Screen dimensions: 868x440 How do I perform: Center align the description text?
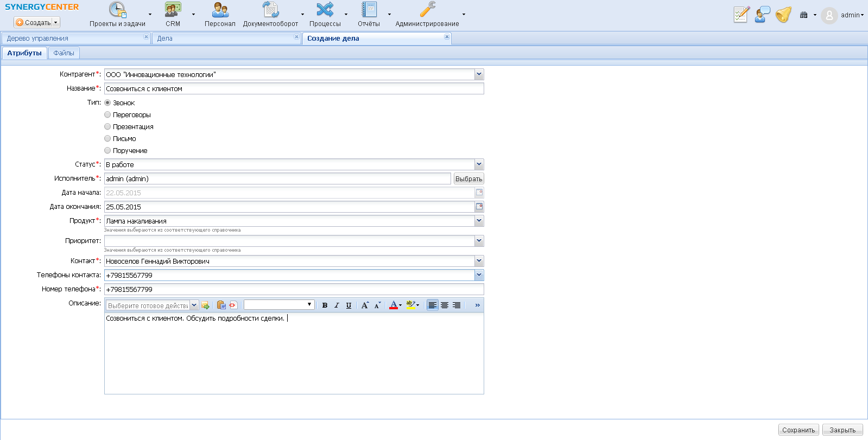[x=445, y=305]
